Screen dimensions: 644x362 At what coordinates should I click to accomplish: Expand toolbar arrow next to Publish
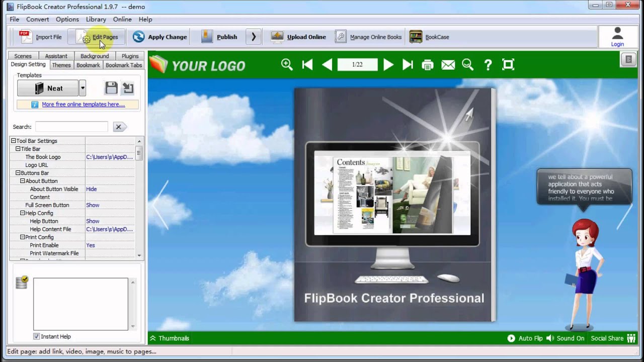pyautogui.click(x=254, y=37)
